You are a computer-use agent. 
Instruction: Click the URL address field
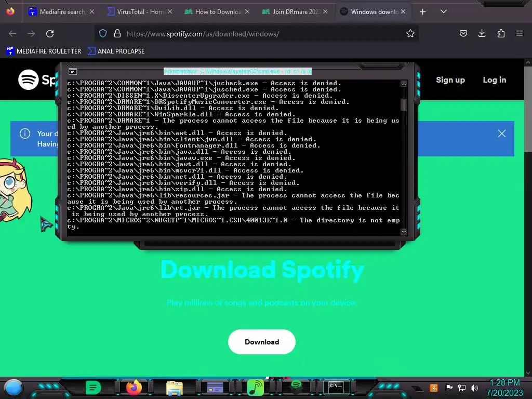(x=258, y=34)
